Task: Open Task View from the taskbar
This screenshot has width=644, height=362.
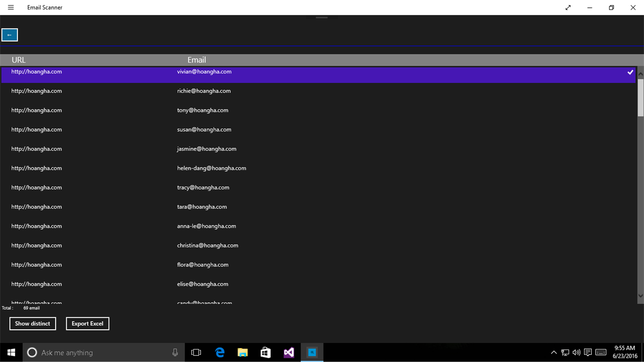Action: click(196, 352)
